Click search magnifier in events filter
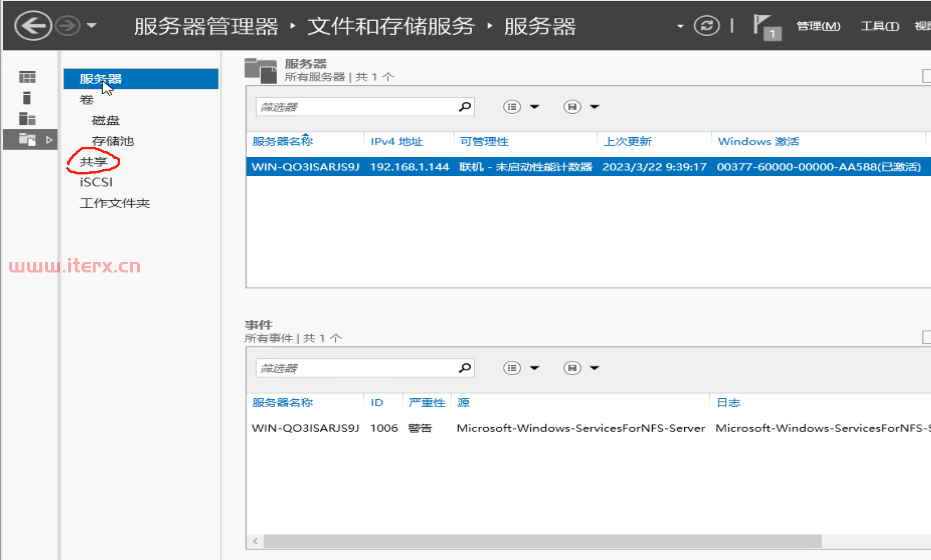This screenshot has height=560, width=931. point(464,368)
